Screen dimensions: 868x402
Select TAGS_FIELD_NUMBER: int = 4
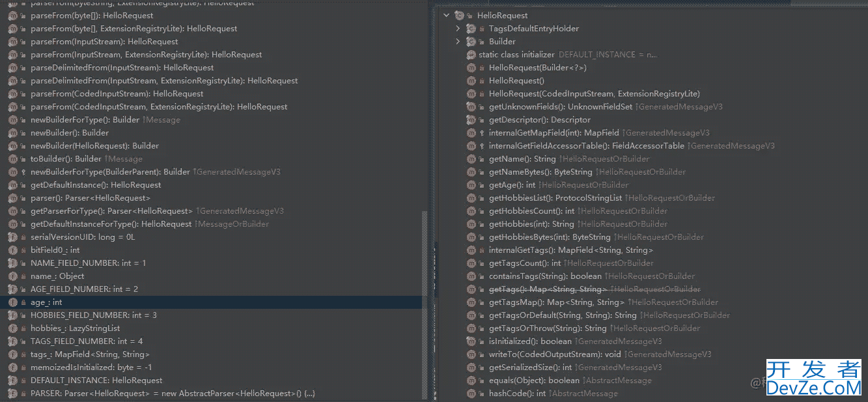click(87, 341)
